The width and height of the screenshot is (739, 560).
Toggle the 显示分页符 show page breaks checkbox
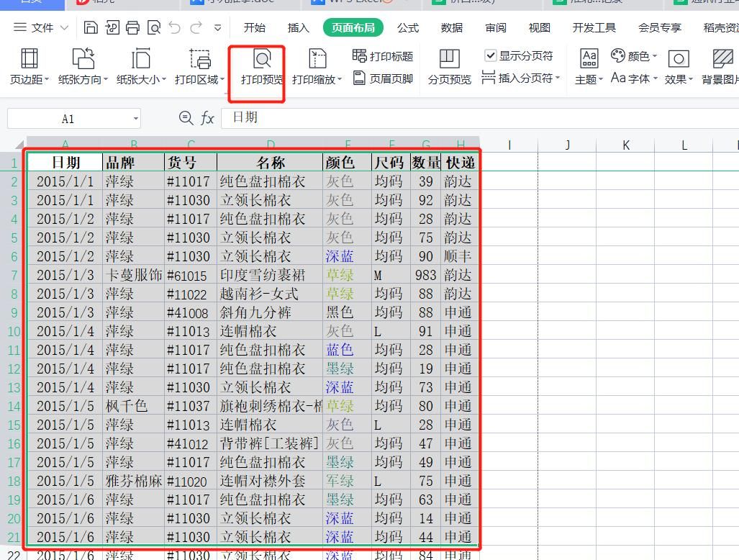491,55
